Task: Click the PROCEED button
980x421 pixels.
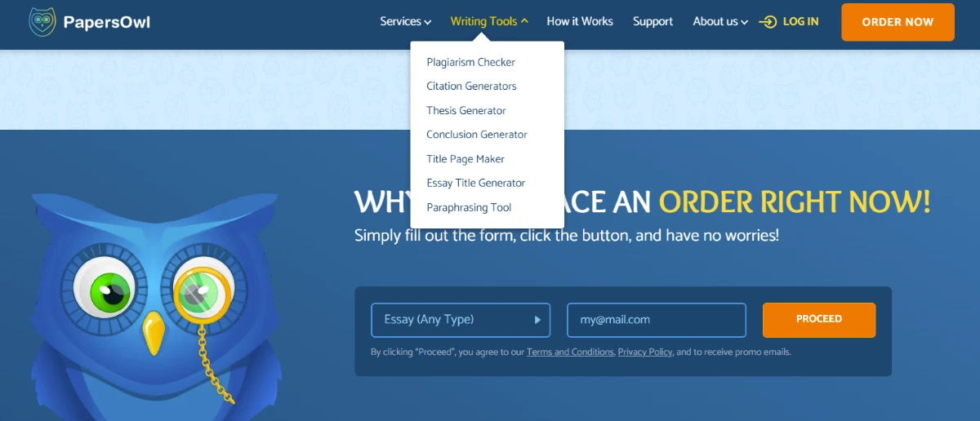Action: [x=818, y=320]
